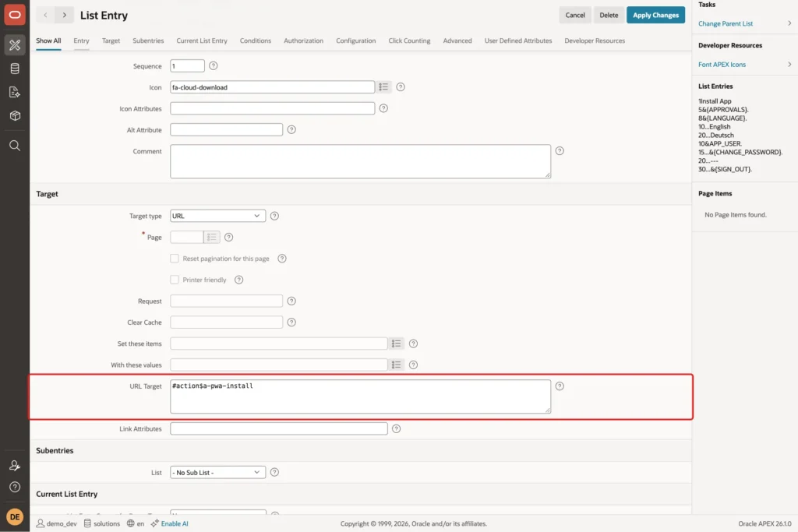This screenshot has height=532, width=798.
Task: Open icon picker list next to Icon field
Action: (x=383, y=87)
